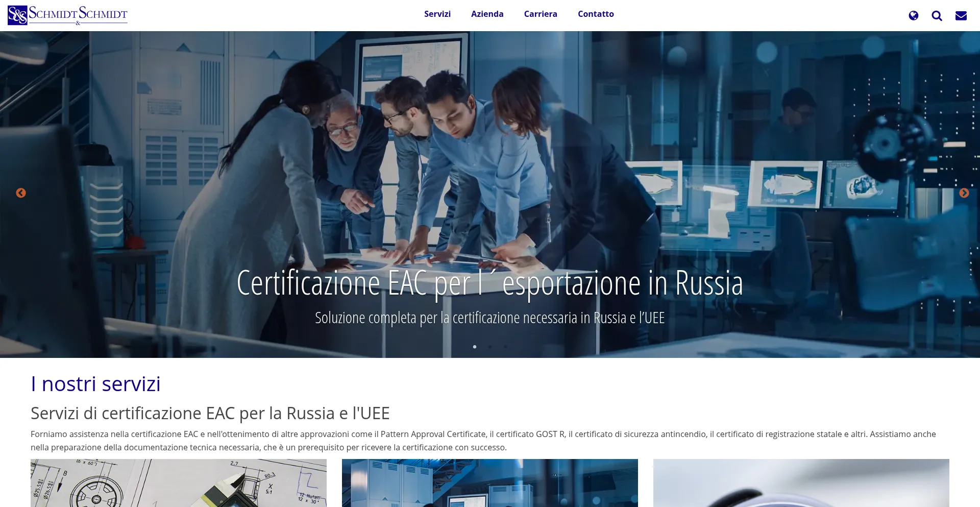Expand the Azienda navigation menu
The width and height of the screenshot is (980, 507).
click(487, 14)
